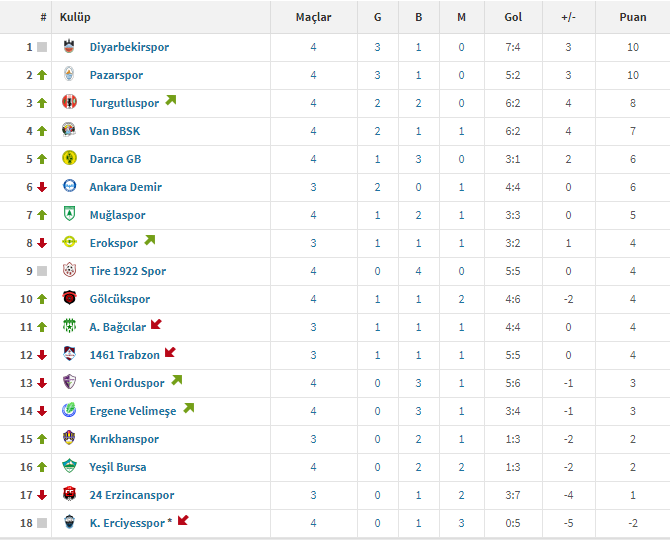Select the Maçlar column header
The image size is (670, 540).
click(314, 17)
